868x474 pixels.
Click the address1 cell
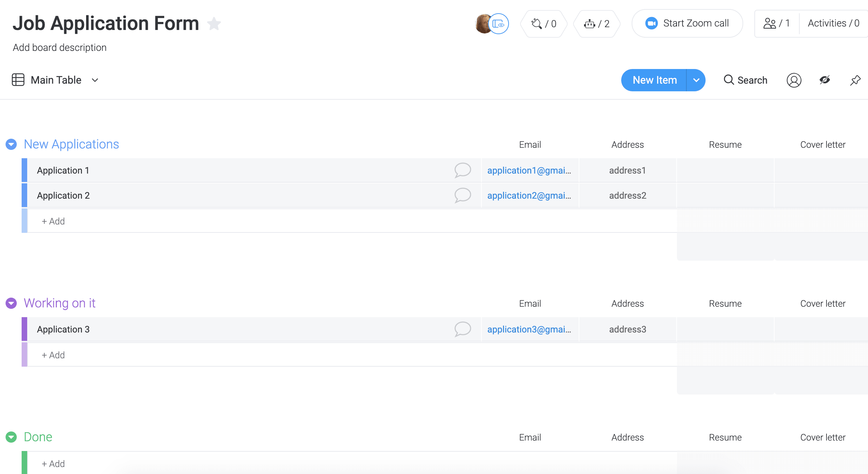click(x=627, y=170)
